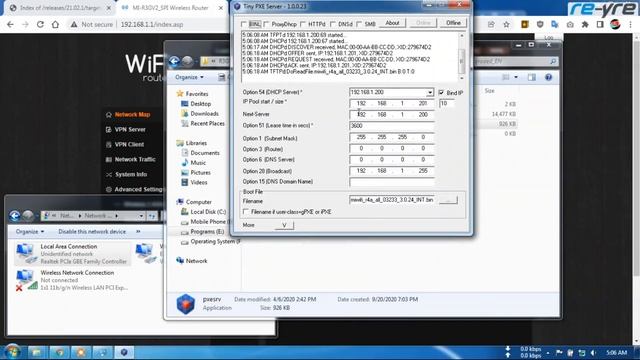Open the Network Map router menu item
Viewport: 640px width, 360px height.
pos(132,115)
